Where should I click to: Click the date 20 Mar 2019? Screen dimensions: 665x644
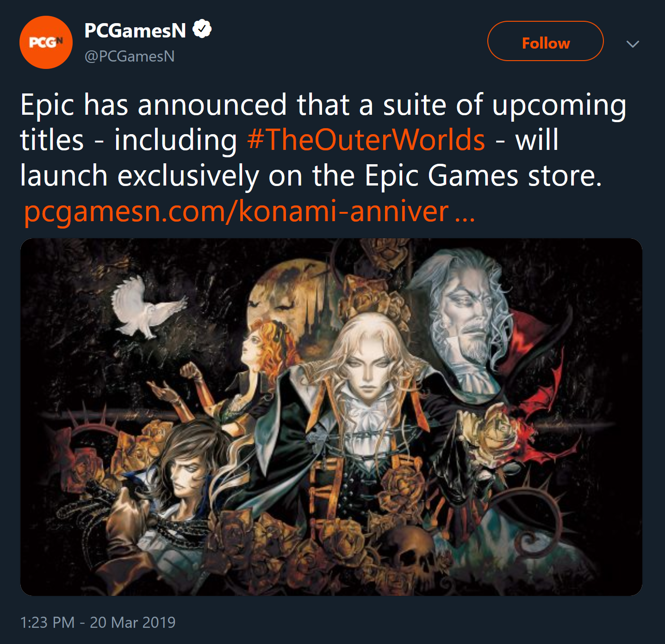pos(133,622)
